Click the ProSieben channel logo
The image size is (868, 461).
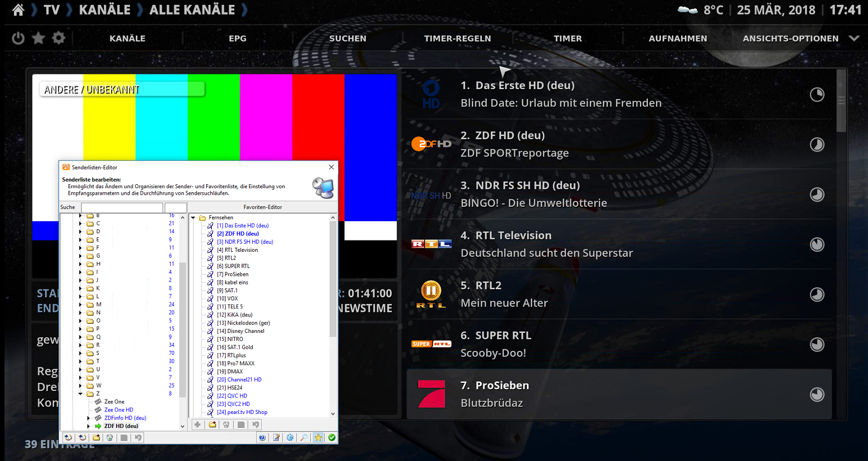(x=431, y=394)
